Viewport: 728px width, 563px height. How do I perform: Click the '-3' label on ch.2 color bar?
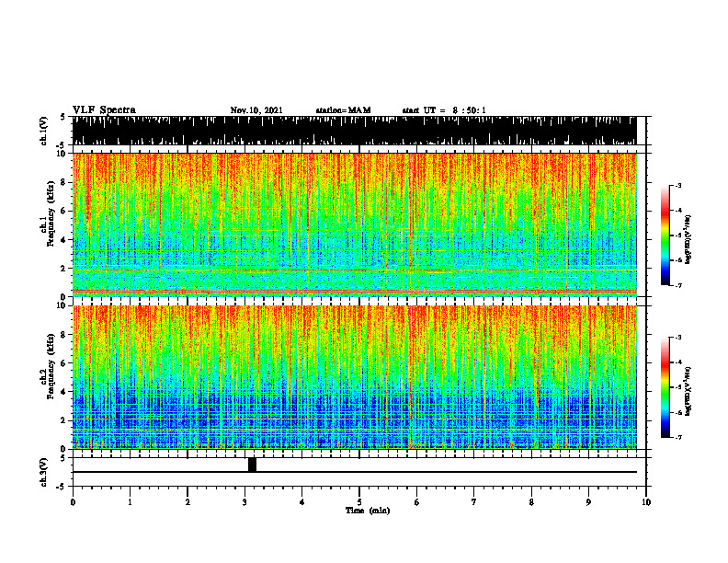pyautogui.click(x=678, y=338)
